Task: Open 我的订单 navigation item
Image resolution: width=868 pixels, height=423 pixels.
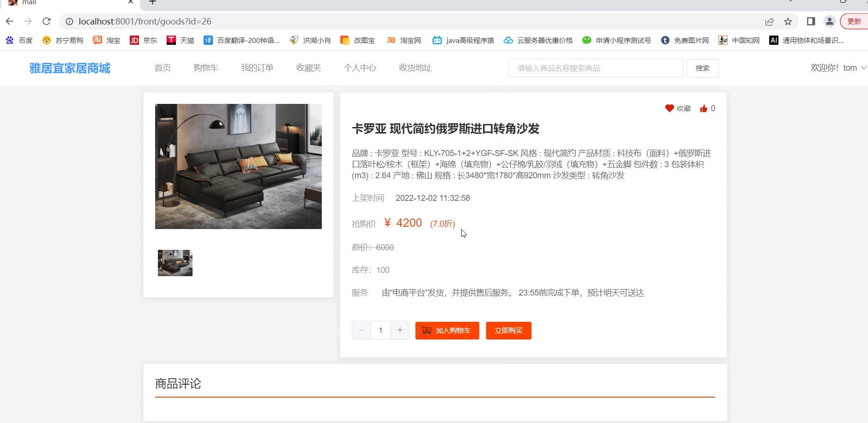Action: [x=257, y=68]
